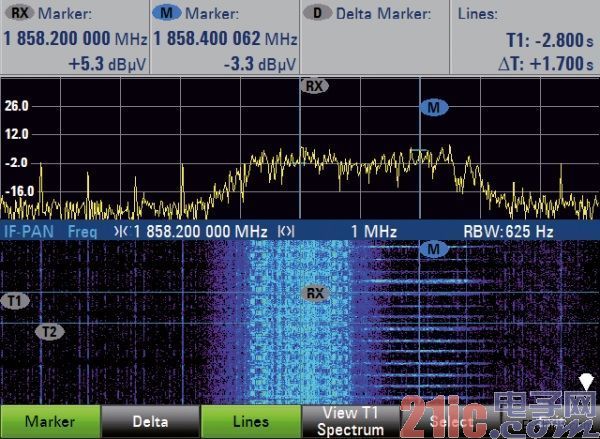The width and height of the screenshot is (600, 439).
Task: Click the -16.0 level axis label
Action: pos(20,191)
